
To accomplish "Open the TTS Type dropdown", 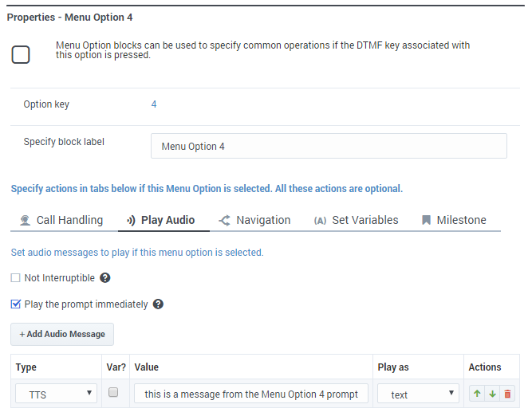I will (57, 394).
